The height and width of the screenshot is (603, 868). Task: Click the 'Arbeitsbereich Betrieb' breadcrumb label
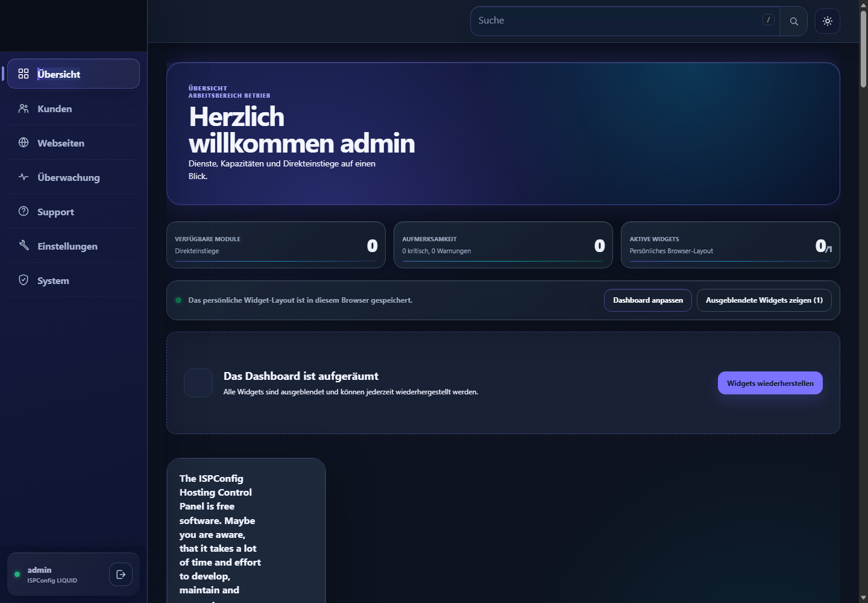229,95
